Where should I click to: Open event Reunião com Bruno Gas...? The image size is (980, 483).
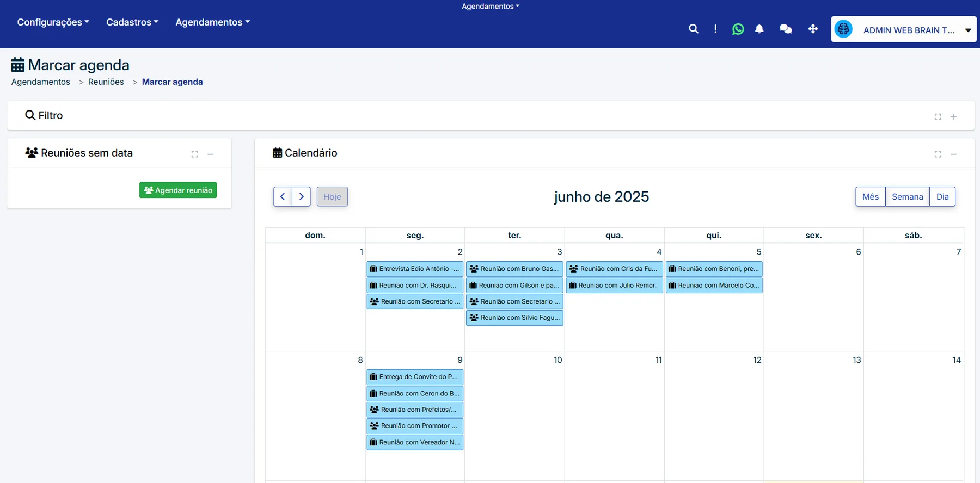click(x=514, y=269)
